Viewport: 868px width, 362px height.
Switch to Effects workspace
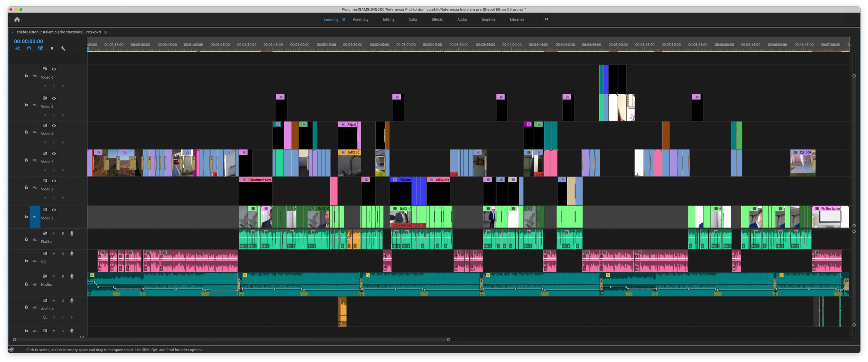pyautogui.click(x=437, y=19)
